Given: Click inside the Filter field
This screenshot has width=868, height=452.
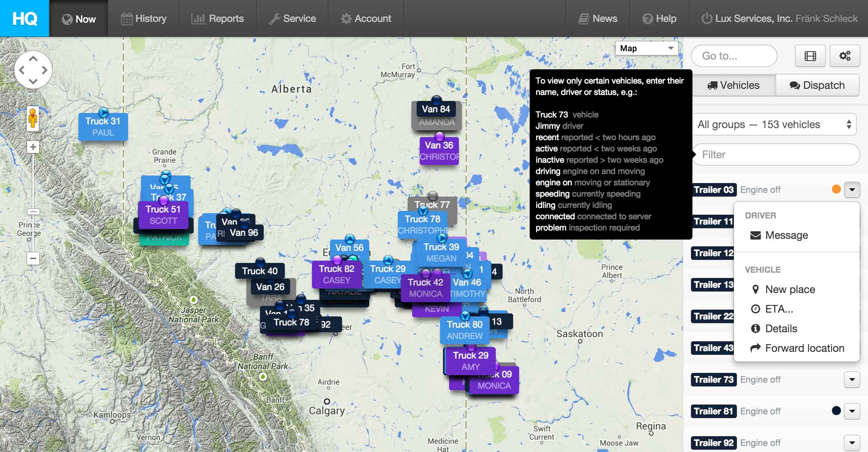Looking at the screenshot, I should 776,154.
